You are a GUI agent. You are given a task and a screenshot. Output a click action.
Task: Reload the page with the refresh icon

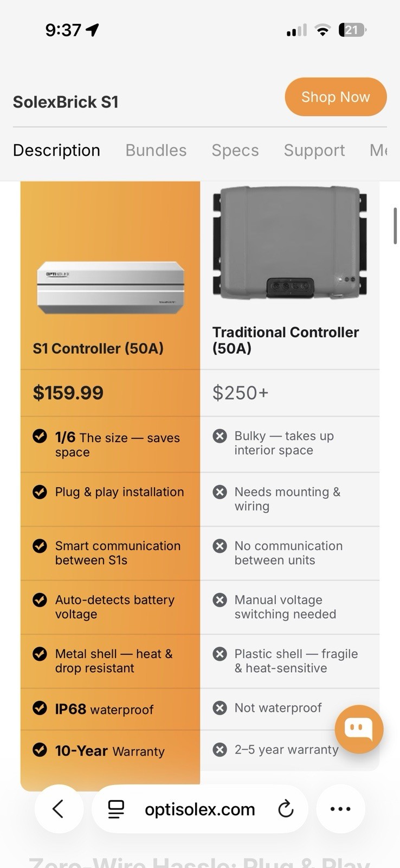(286, 809)
